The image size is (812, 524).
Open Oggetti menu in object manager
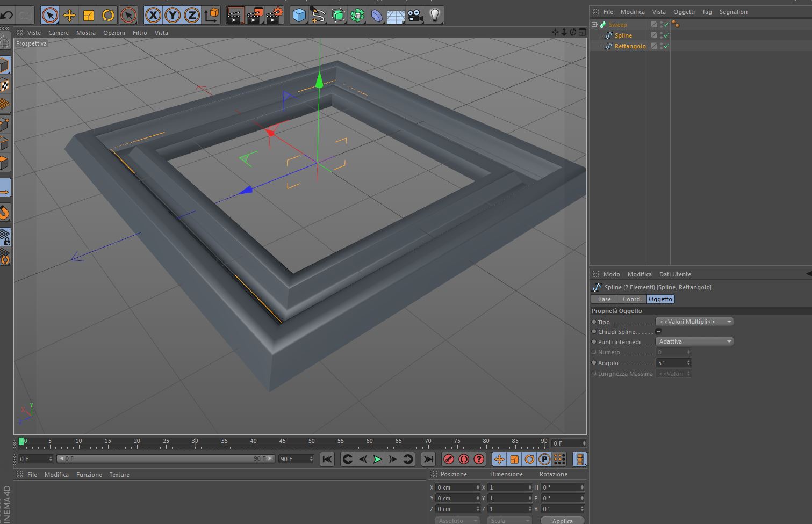click(684, 12)
